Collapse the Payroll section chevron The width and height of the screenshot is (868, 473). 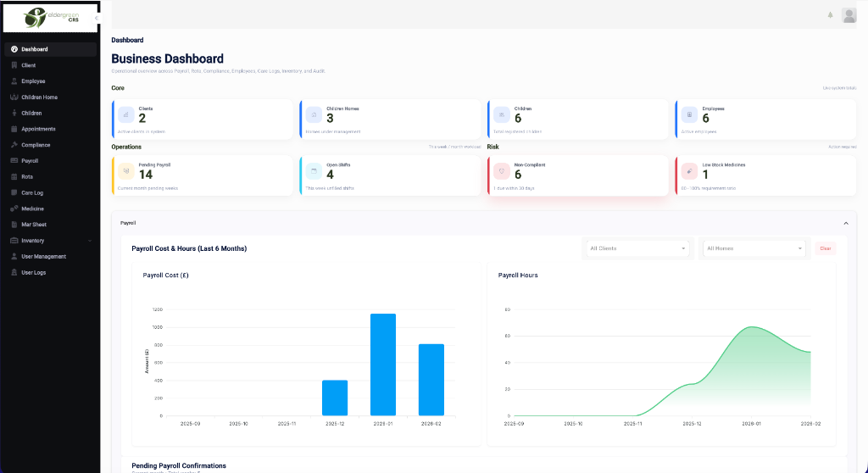point(846,223)
